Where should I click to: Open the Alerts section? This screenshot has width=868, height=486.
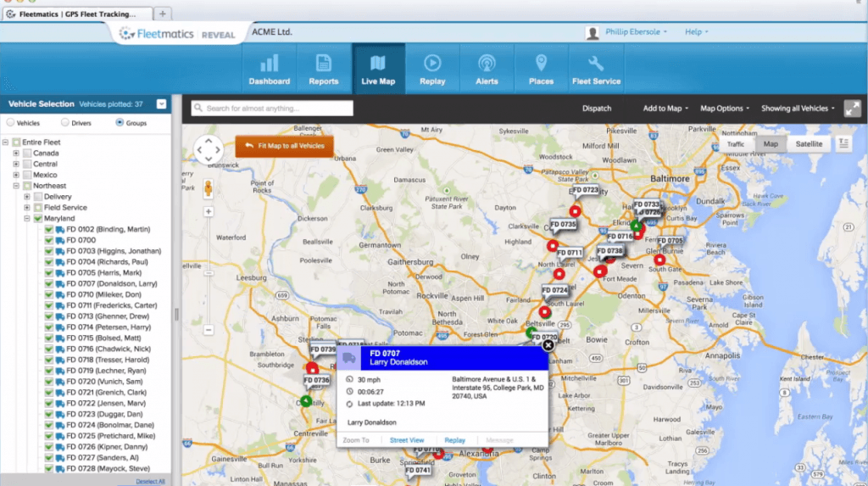[487, 69]
